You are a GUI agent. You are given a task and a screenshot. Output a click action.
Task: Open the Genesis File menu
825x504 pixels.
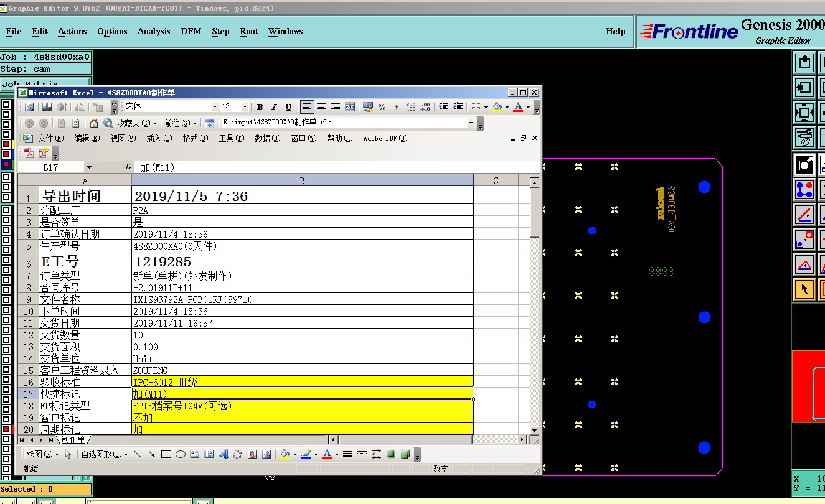click(x=13, y=31)
